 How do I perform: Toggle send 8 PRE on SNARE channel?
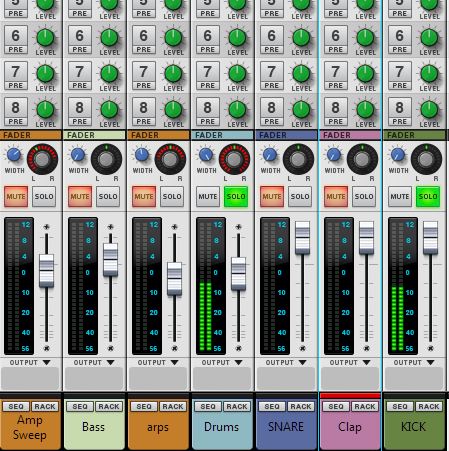271,112
